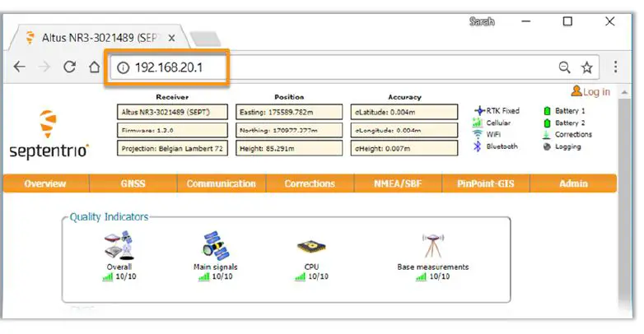The width and height of the screenshot is (644, 334).
Task: Click the Cellular signal icon
Action: [478, 123]
